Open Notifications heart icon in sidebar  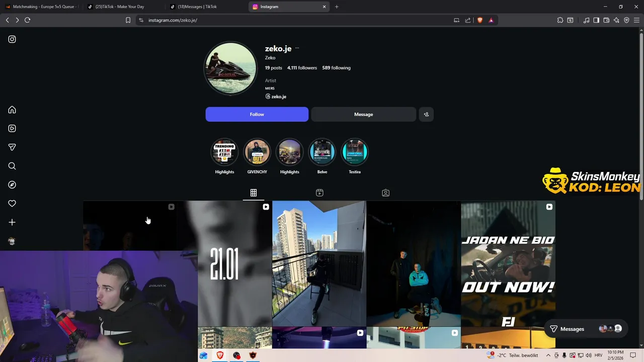click(12, 204)
